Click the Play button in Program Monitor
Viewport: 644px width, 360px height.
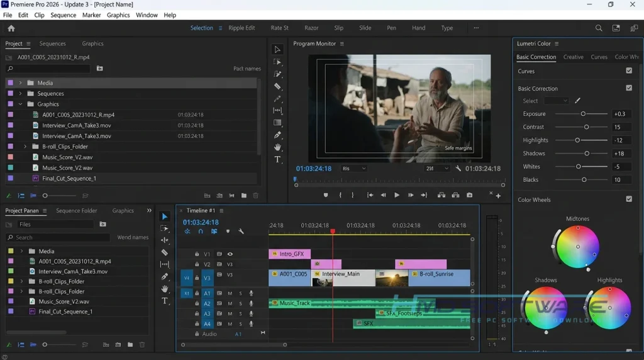[397, 195]
